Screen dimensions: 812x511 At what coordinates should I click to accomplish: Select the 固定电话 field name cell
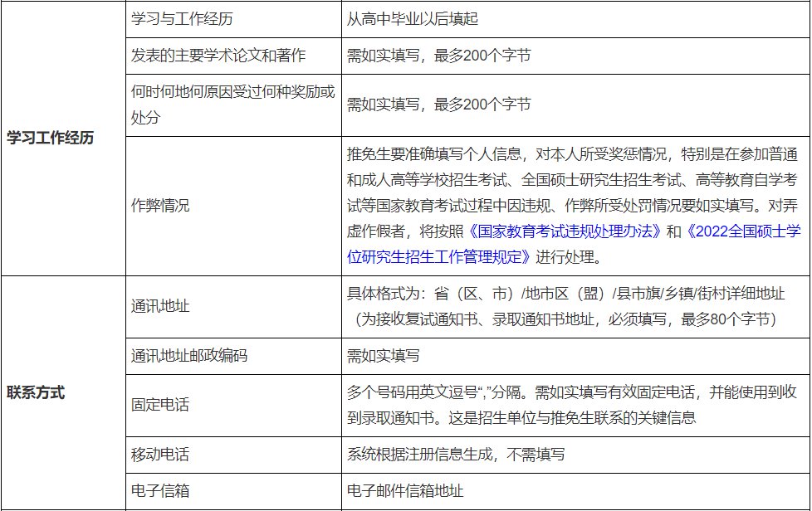click(x=160, y=405)
